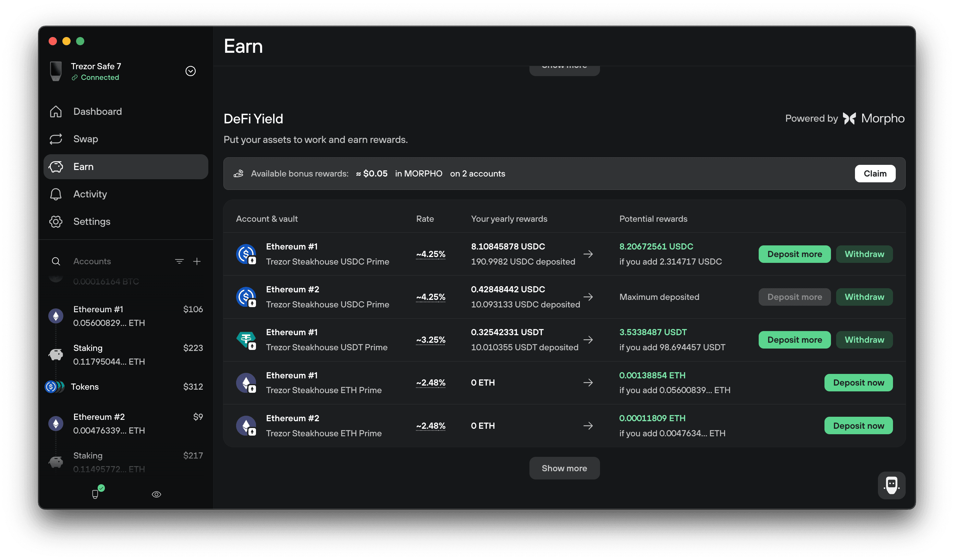Click the 0.00138854 ETH potential rewards
The height and width of the screenshot is (560, 954).
[x=652, y=375]
